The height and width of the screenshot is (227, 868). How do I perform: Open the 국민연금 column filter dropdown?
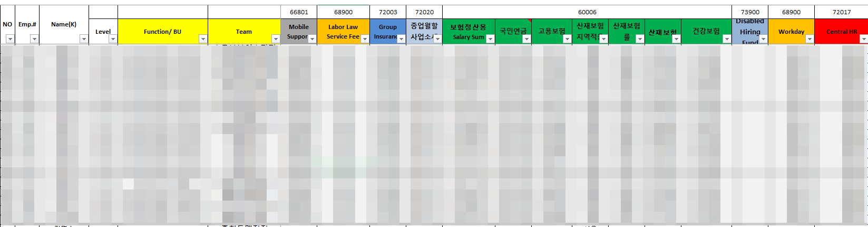(526, 39)
